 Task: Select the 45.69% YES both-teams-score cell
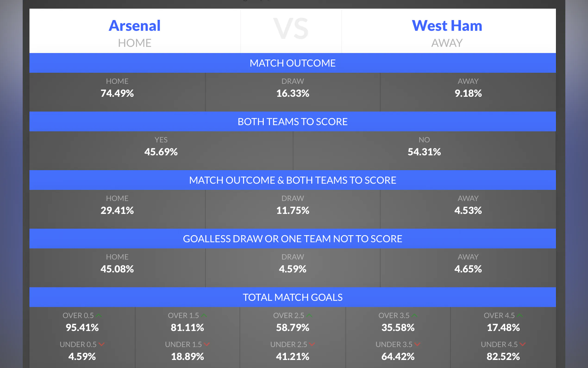coord(161,152)
